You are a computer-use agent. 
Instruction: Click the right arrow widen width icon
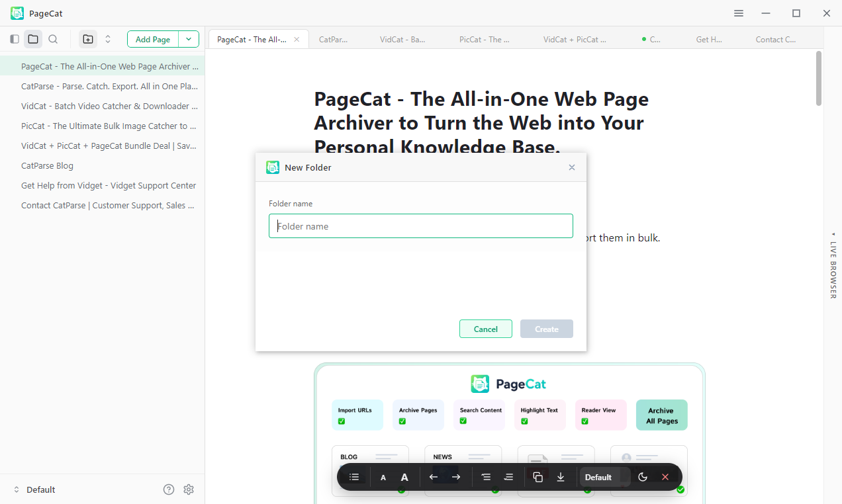pyautogui.click(x=456, y=477)
